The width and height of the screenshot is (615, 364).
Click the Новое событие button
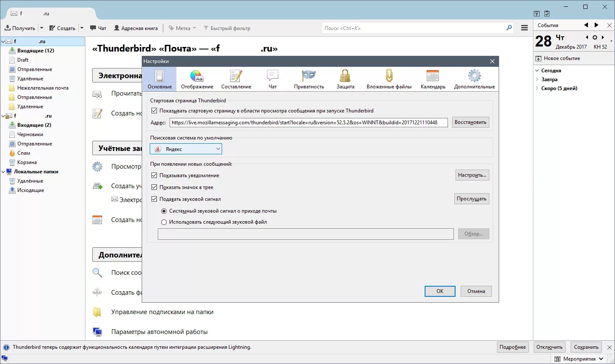pos(558,58)
